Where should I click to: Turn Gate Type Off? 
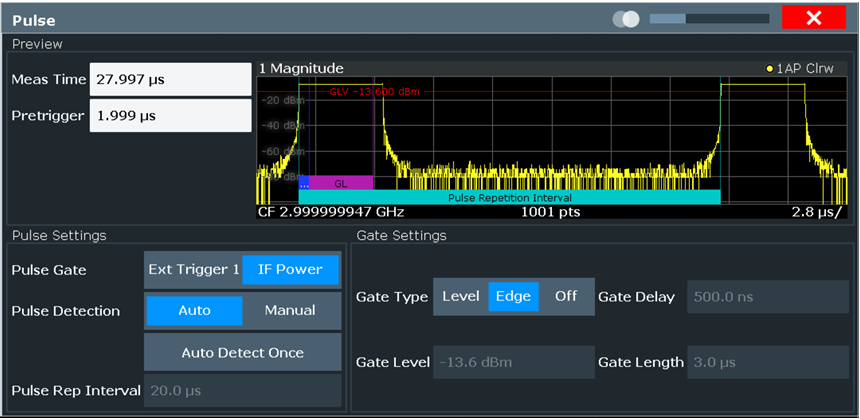tap(566, 297)
